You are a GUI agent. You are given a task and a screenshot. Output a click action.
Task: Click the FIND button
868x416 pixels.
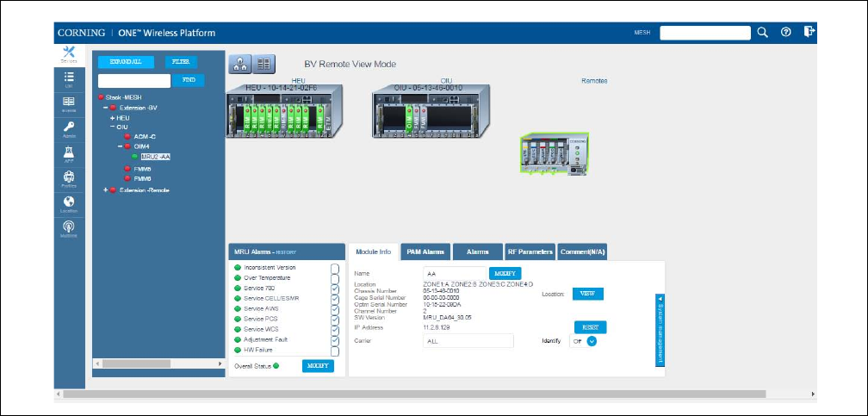189,80
